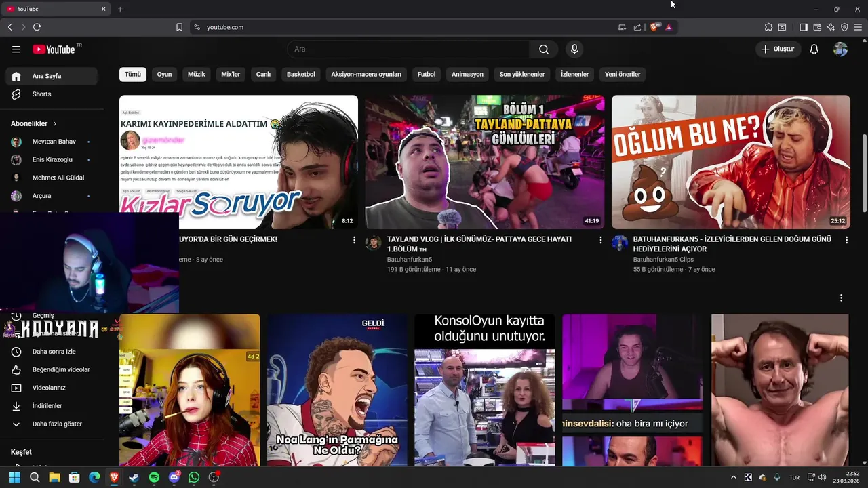Viewport: 868px width, 488px height.
Task: Select the Oyun filter chip
Action: point(165,75)
